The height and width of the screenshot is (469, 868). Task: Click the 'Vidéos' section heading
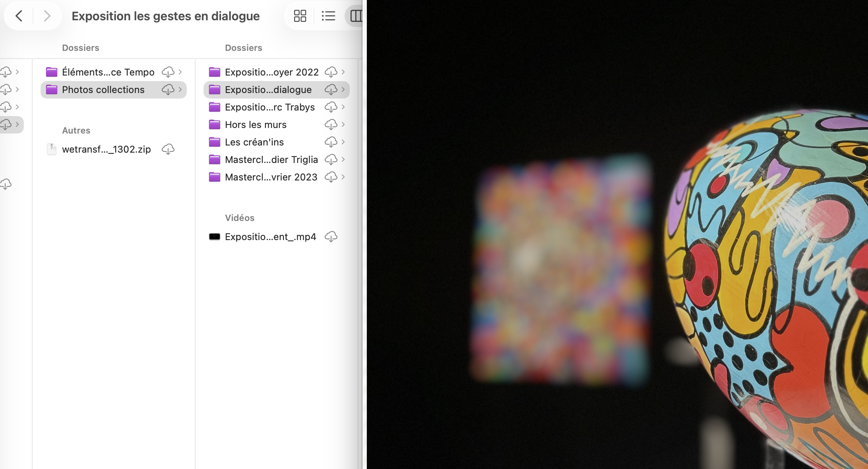240,218
